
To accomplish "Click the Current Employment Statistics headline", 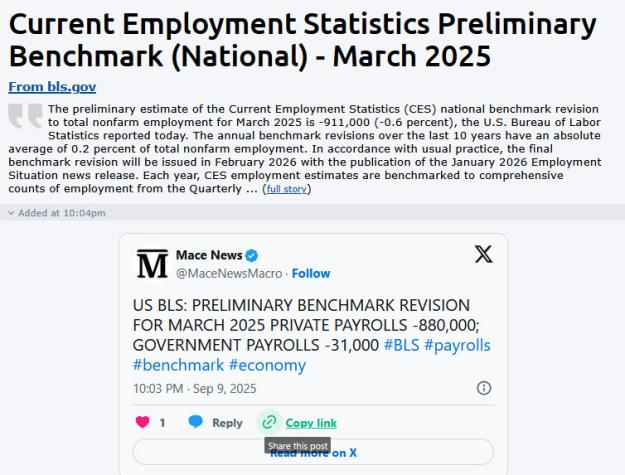I will click(x=303, y=39).
